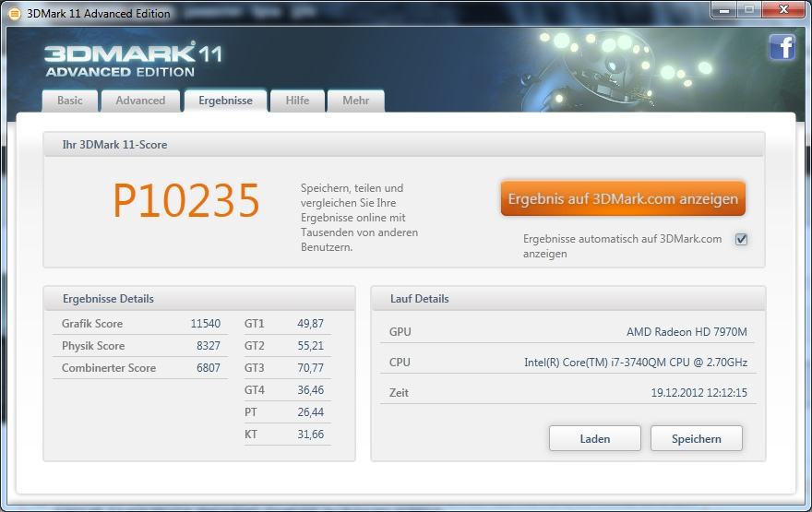Select the Grafik Score value 11540
The width and height of the screenshot is (812, 512).
pos(206,324)
